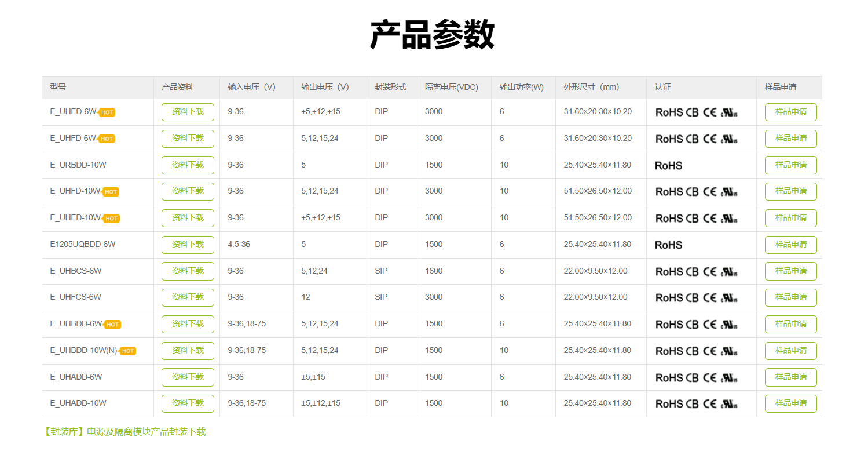This screenshot has height=462, width=868.
Task: Click the 输出功率(W) column header
Action: point(521,88)
